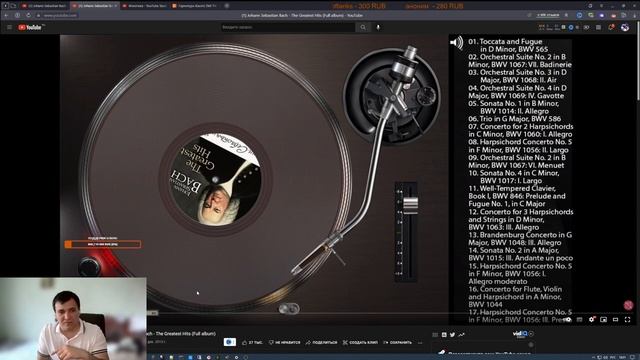Click the red round extension icon on video
The width and height of the screenshot is (640, 360).
[628, 305]
